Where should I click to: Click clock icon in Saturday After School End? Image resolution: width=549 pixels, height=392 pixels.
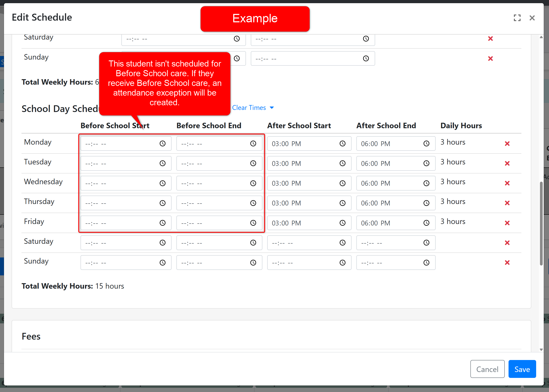(x=426, y=243)
